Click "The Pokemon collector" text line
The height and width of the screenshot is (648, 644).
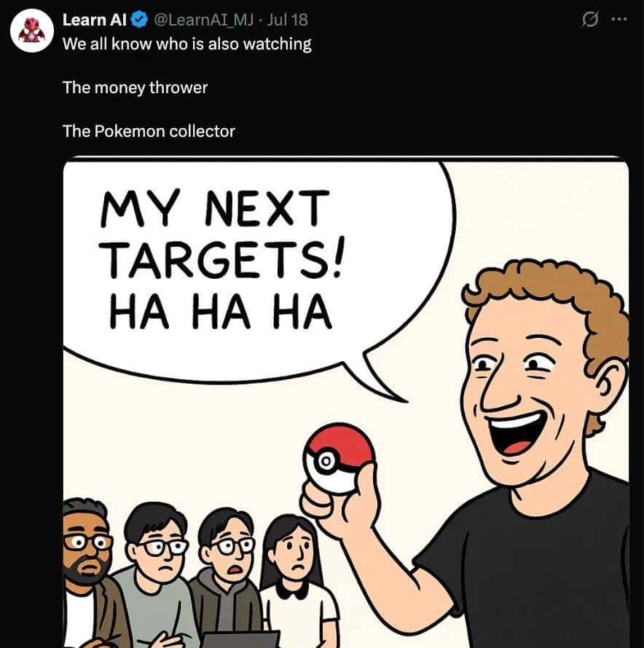coord(149,131)
